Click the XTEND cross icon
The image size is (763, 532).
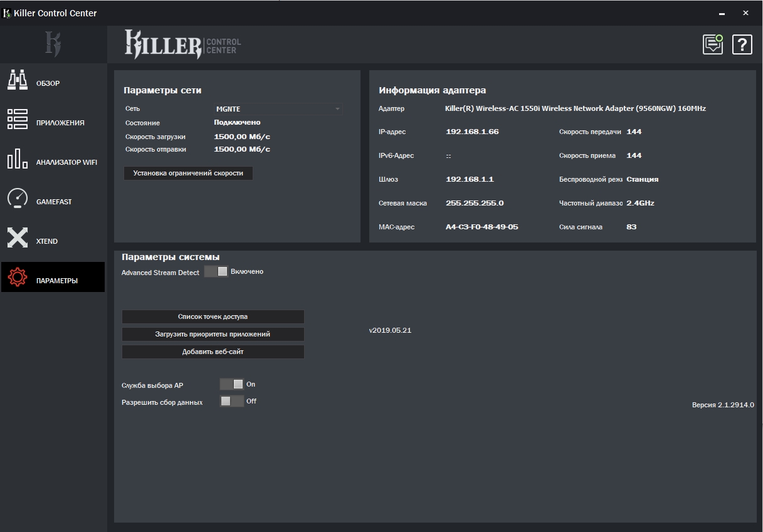tap(18, 237)
